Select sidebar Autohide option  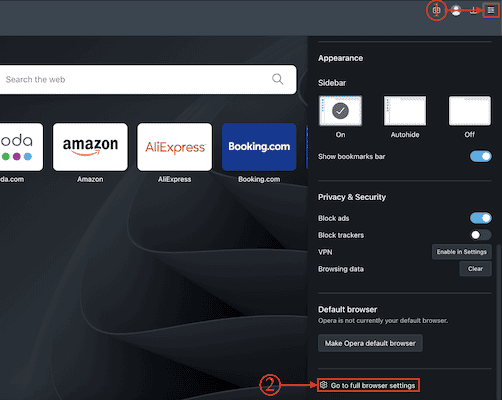[405, 111]
